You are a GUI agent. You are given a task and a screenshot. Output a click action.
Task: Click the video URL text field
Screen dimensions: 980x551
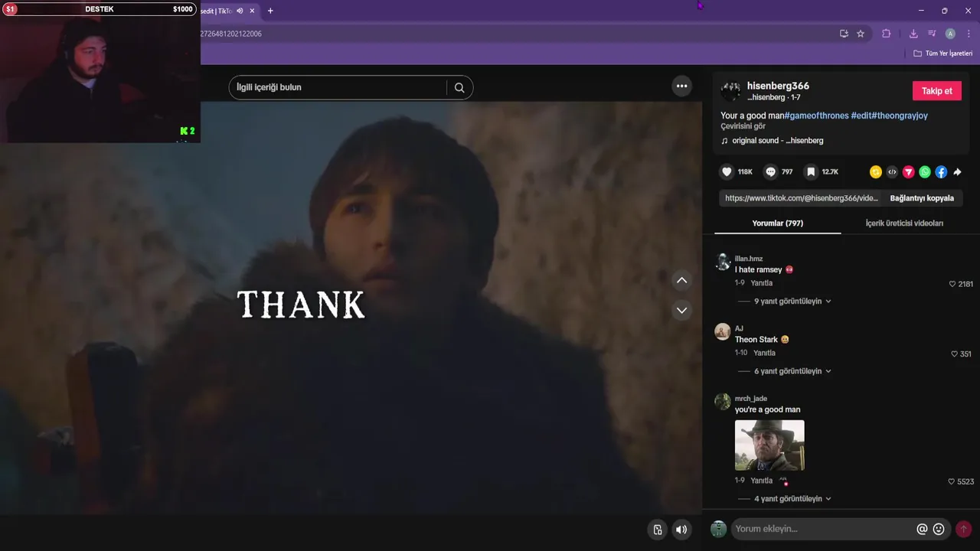click(802, 198)
